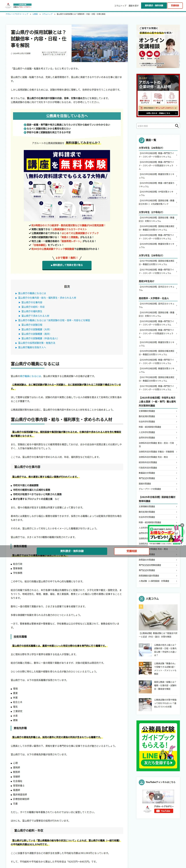Click the red Zoom camera icon
Screen dimensions: 186x868
[149, 54]
